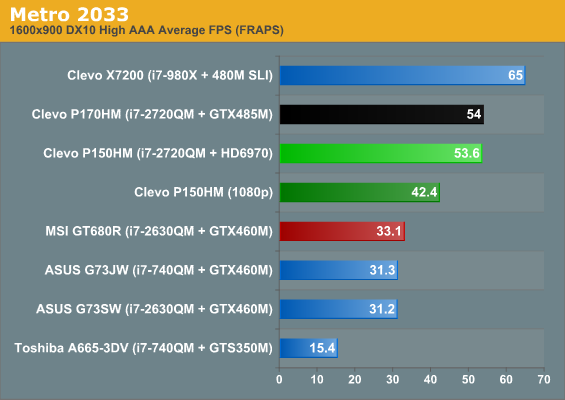This screenshot has height=400, width=565.
Task: Select the Clevo P150HM (i7-2720QM + HD6970) label
Action: pos(158,153)
